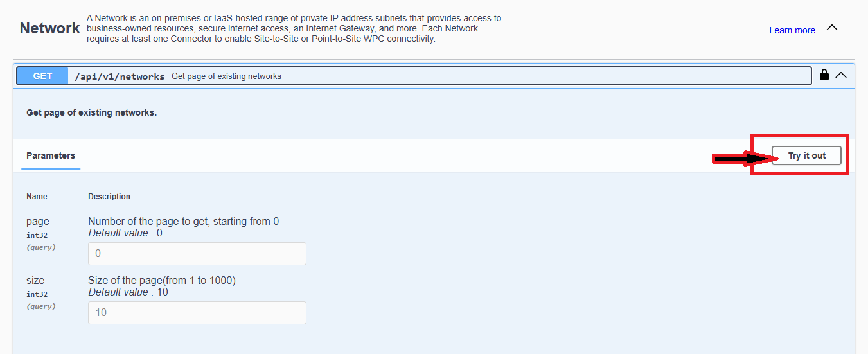
Task: Click the Name column header
Action: (37, 197)
